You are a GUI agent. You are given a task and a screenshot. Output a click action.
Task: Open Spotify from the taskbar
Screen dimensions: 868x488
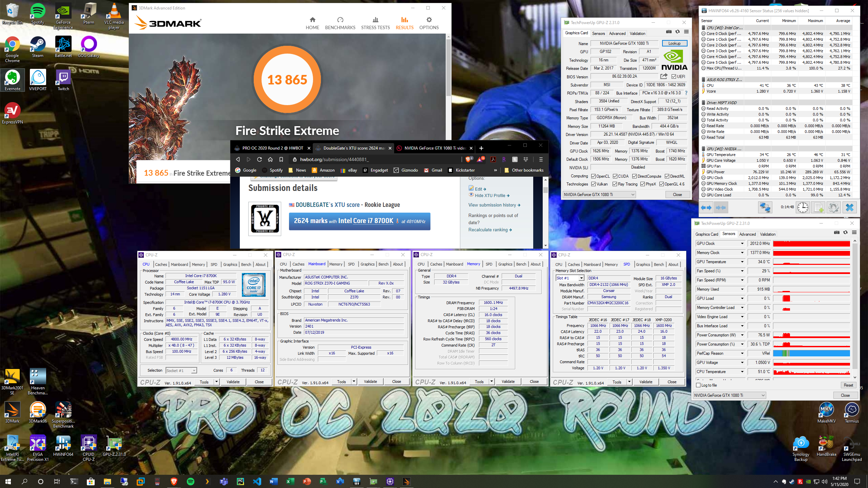tap(190, 481)
